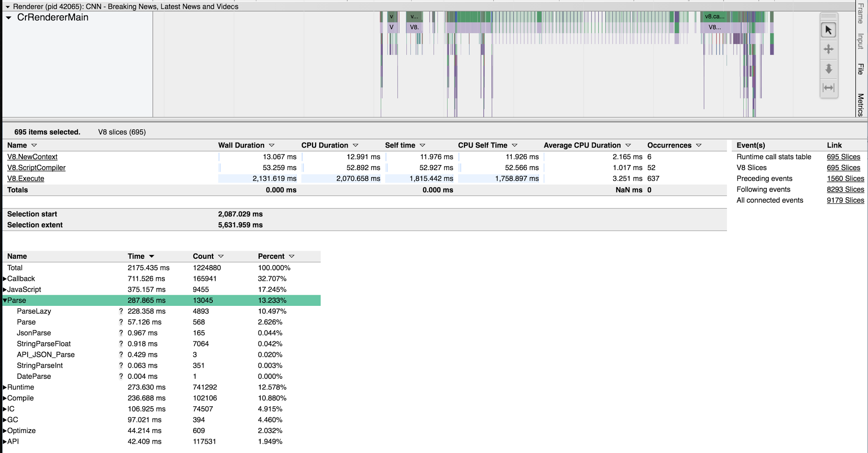This screenshot has height=453, width=868.
Task: Expand the Runtime category row
Action: [5, 387]
